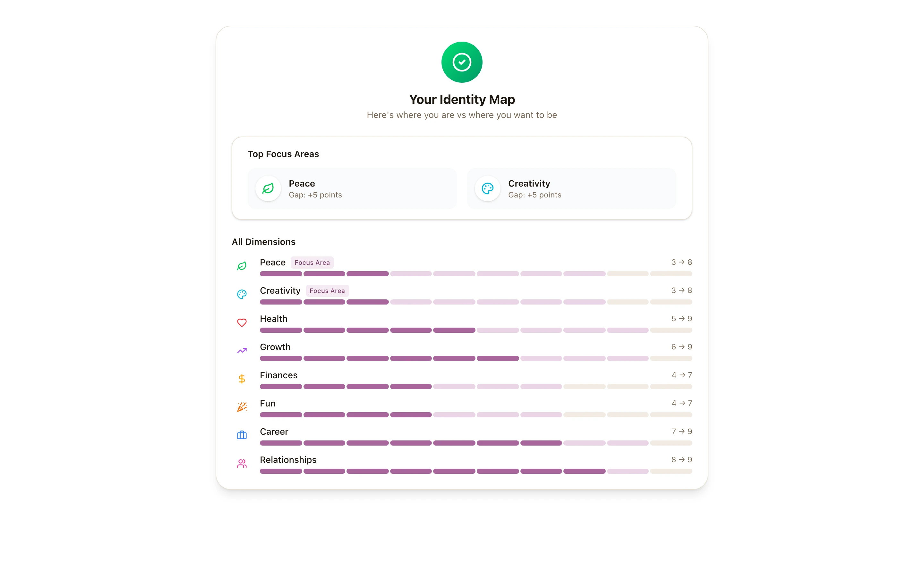924x577 pixels.
Task: Click the green checkmark success icon
Action: click(x=462, y=62)
